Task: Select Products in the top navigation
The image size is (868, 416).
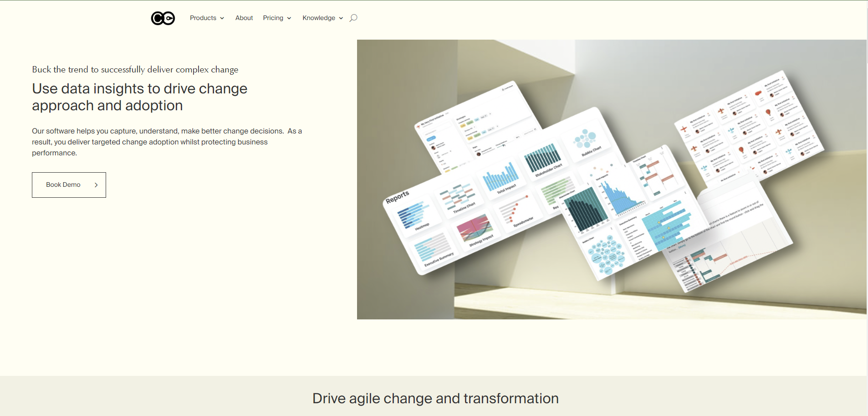Action: pyautogui.click(x=203, y=18)
